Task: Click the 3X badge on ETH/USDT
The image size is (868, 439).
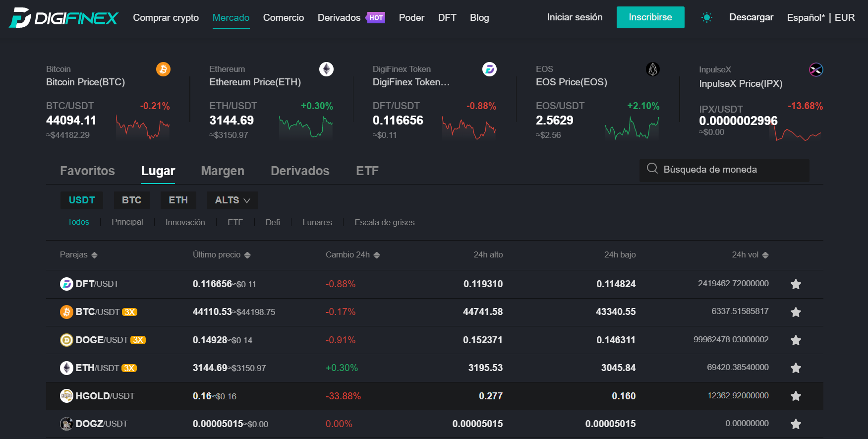Action: tap(129, 368)
